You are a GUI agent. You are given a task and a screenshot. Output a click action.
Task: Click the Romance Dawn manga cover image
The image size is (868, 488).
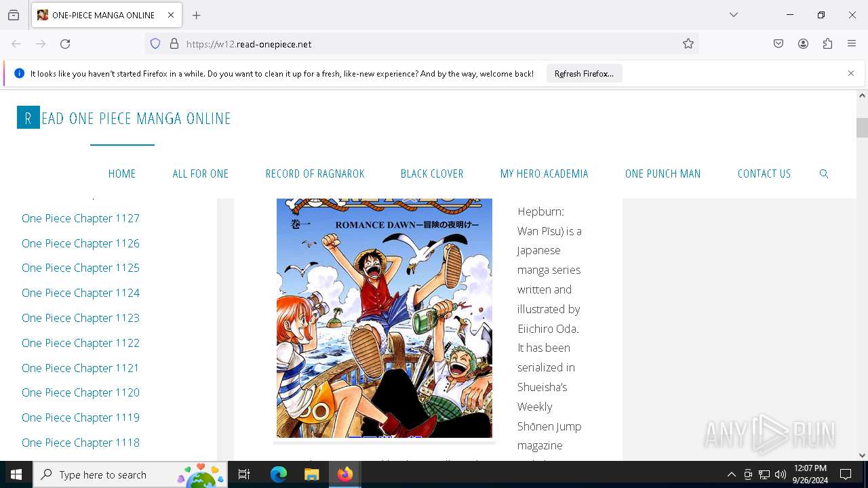point(384,318)
